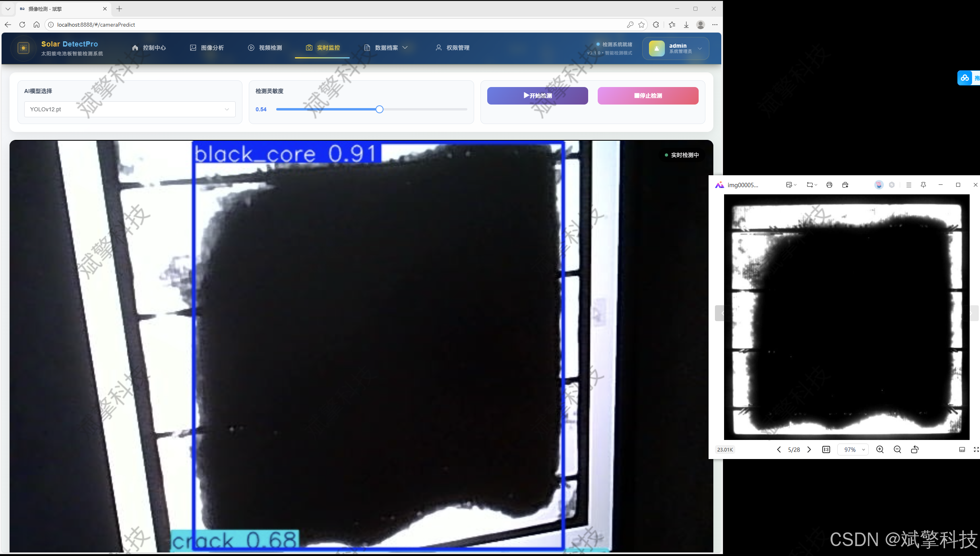Add page to browser favorites star

pyautogui.click(x=641, y=25)
